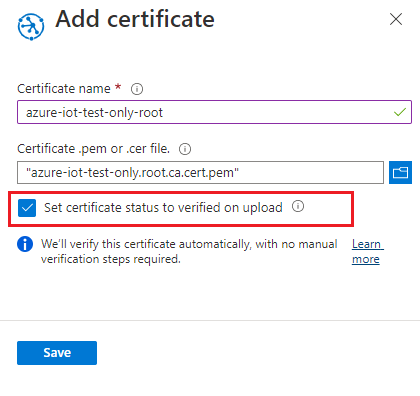Click the Device Provisioning Service icon
Image resolution: width=420 pixels, height=396 pixels.
pos(31,27)
